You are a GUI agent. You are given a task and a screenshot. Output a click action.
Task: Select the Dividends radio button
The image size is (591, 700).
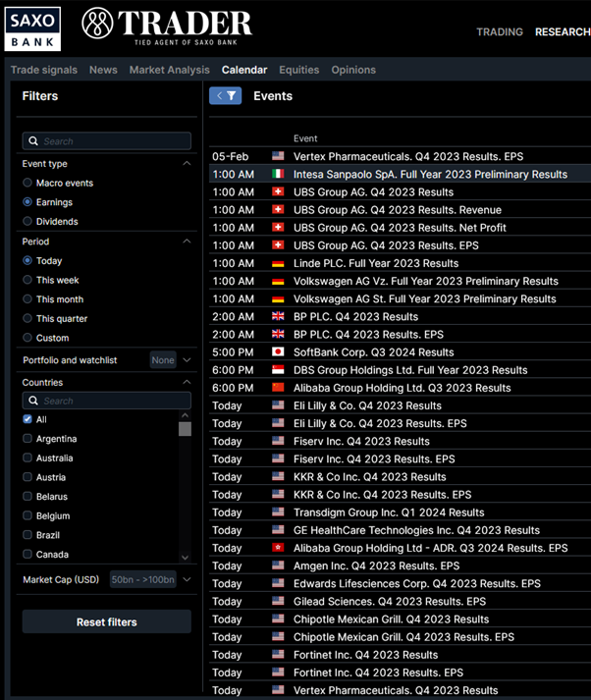click(x=27, y=221)
